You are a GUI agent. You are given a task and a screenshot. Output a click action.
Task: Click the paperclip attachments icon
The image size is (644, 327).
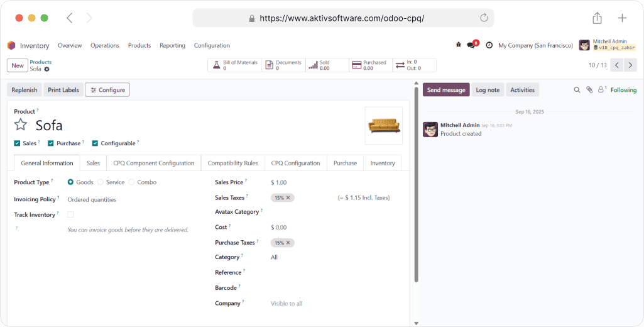[589, 90]
